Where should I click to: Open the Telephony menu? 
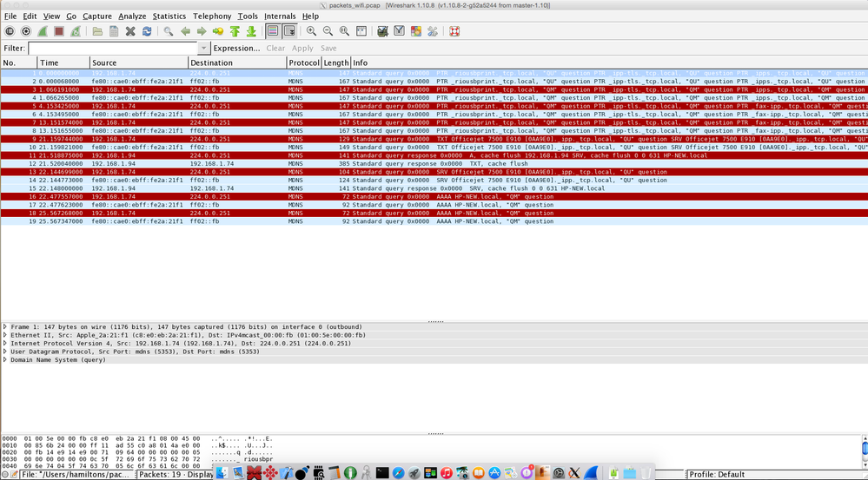coord(212,16)
